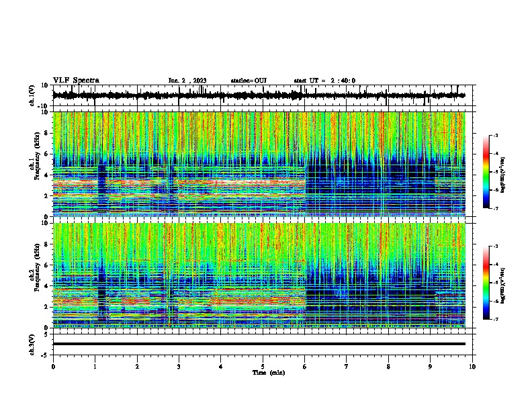Click time tick label "0" on x-axis
This screenshot has width=532, height=411.
(x=53, y=367)
